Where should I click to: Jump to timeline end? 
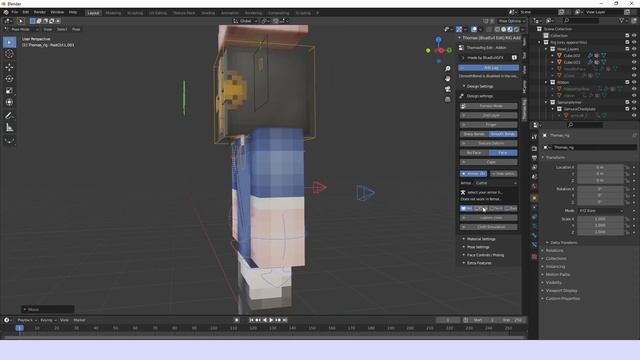(x=285, y=320)
